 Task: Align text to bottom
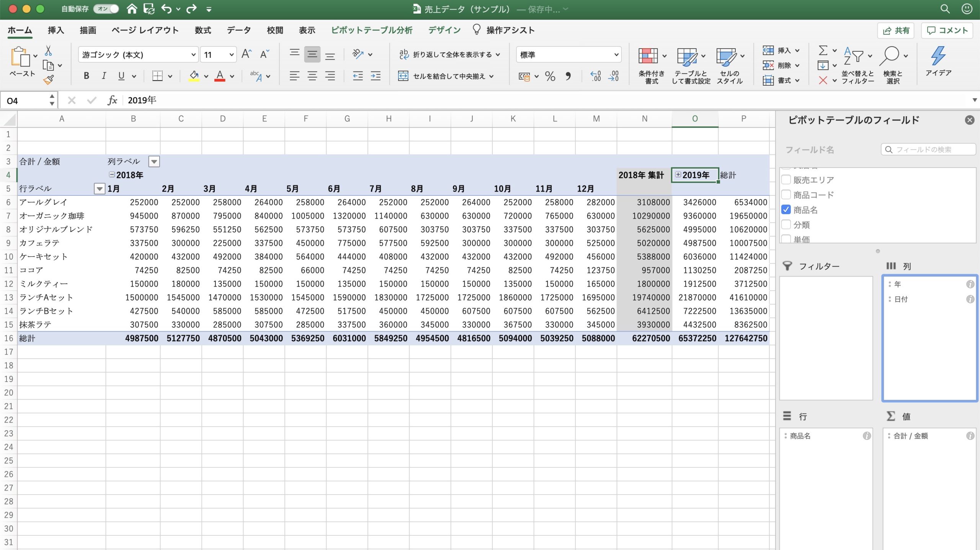(x=330, y=56)
